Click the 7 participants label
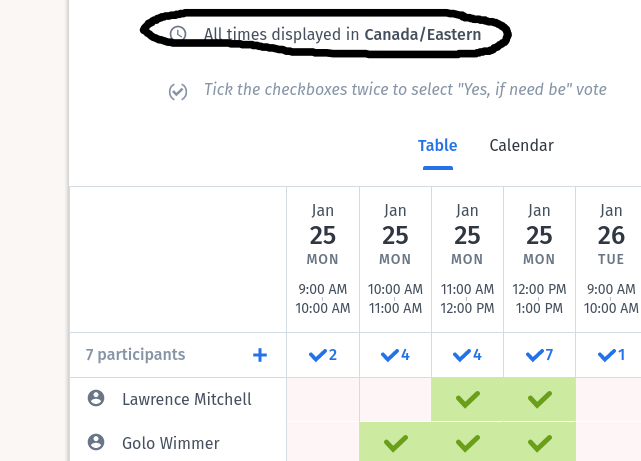This screenshot has width=641, height=461. 135,355
